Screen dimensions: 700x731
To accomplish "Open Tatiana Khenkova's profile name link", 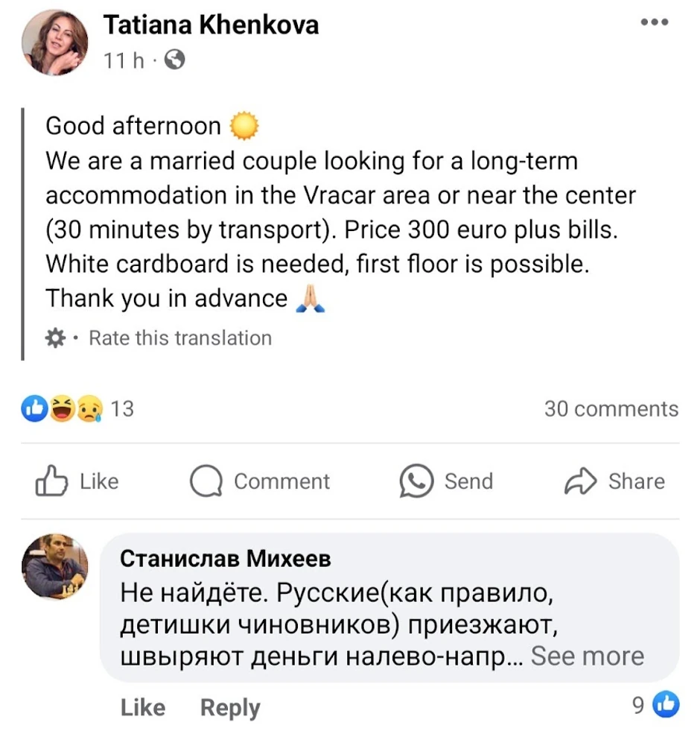I will coord(211,25).
